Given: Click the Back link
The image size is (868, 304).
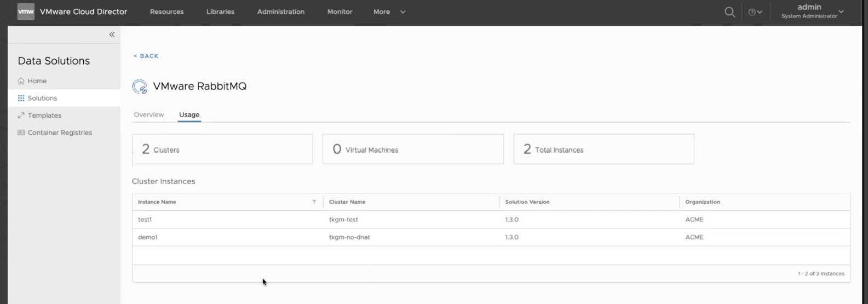Looking at the screenshot, I should (146, 56).
